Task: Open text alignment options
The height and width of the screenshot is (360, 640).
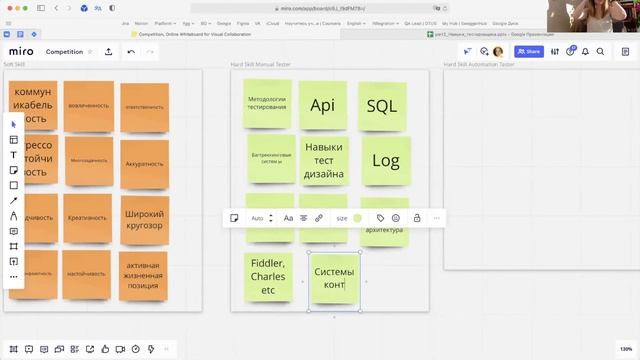Action: [304, 218]
